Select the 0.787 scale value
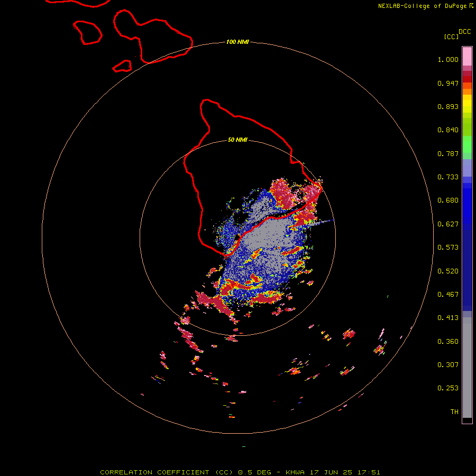 (x=448, y=153)
